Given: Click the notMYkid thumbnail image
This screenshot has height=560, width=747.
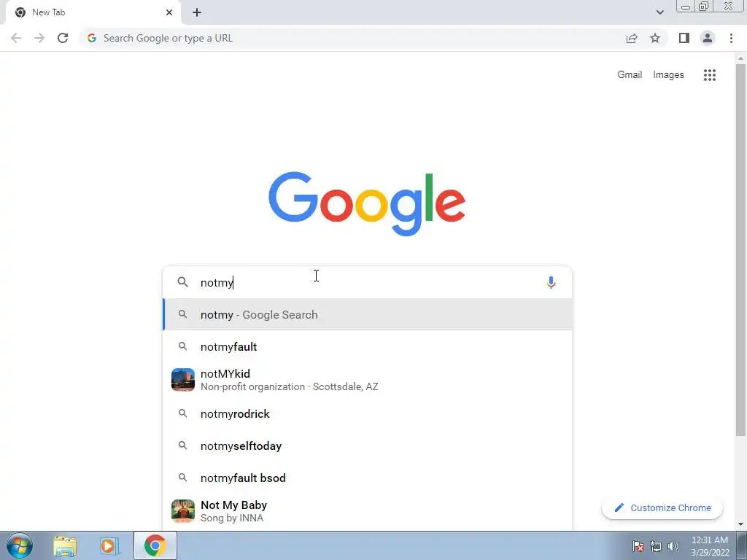Looking at the screenshot, I should (183, 379).
